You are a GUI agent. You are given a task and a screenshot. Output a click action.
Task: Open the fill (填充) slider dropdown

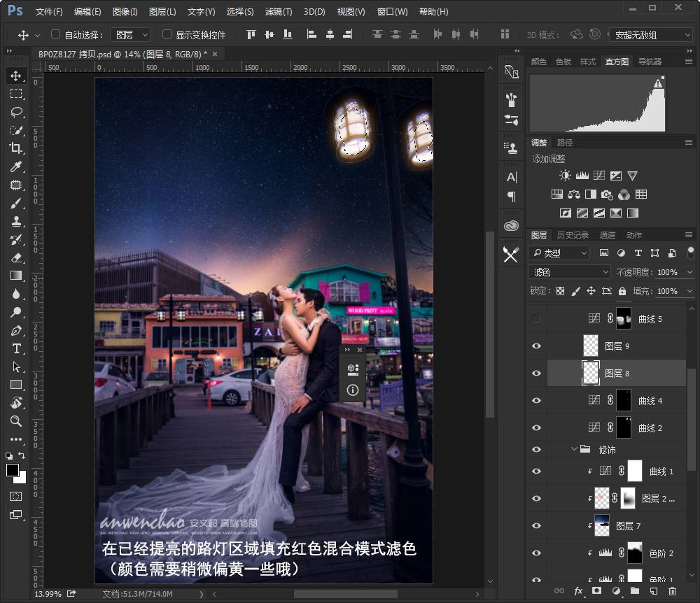click(689, 291)
